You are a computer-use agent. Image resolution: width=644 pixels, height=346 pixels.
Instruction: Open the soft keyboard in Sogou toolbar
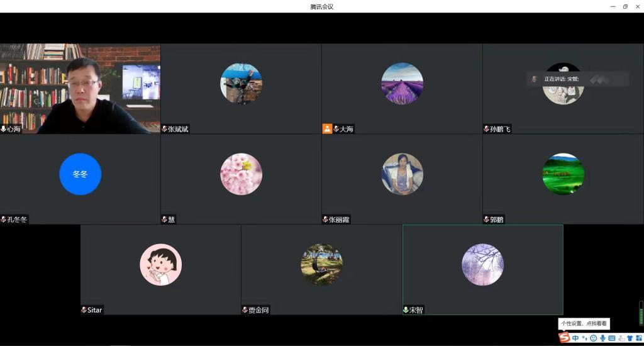[611, 338]
